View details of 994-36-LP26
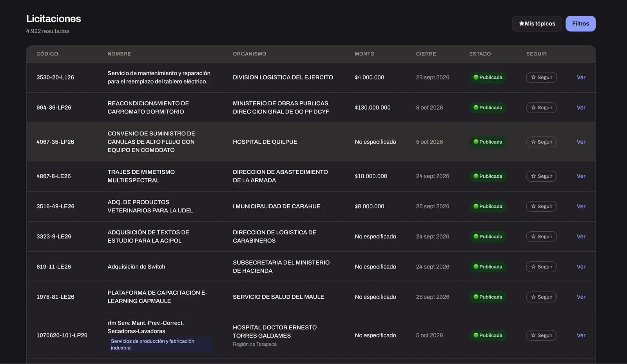The height and width of the screenshot is (364, 627). click(x=581, y=108)
